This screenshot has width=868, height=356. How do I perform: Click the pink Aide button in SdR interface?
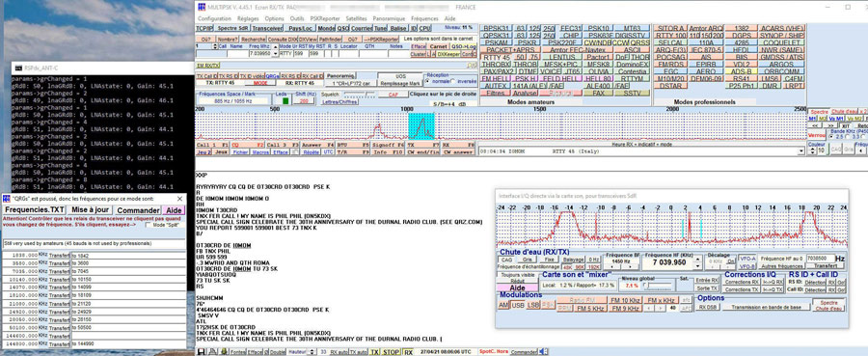[518, 288]
